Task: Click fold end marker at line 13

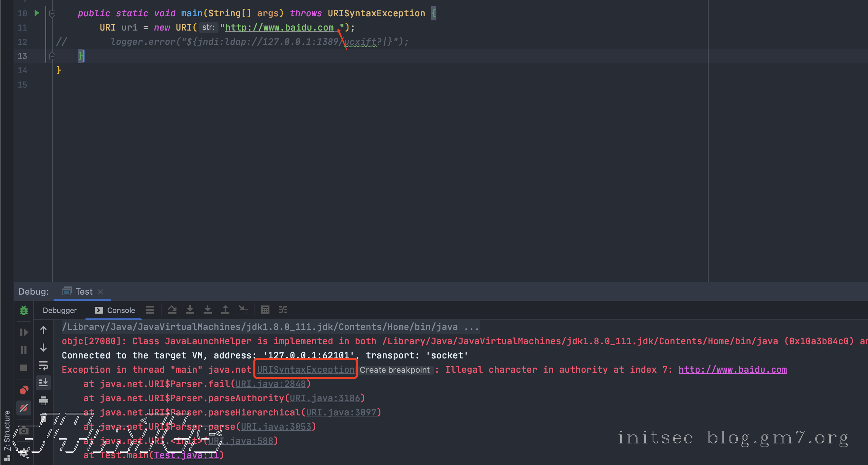Action: pyautogui.click(x=52, y=56)
